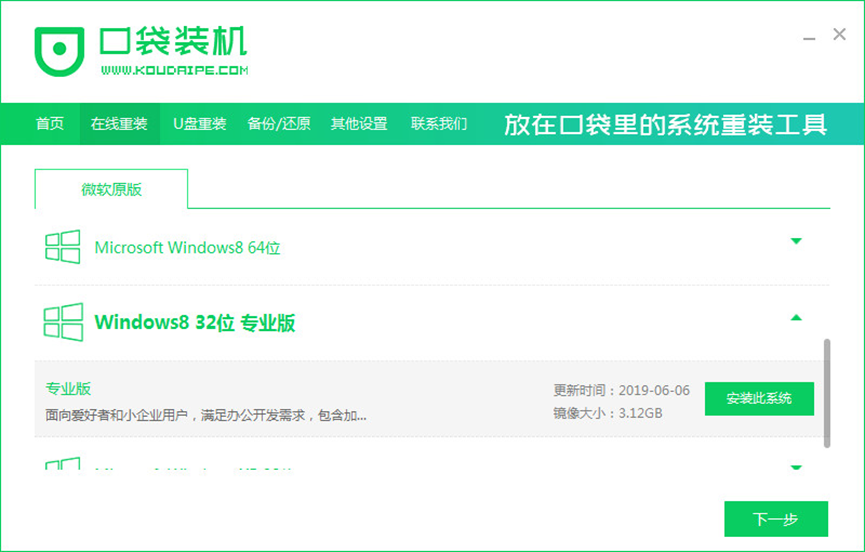Close the 口袋装机 window
The image size is (865, 552).
[x=840, y=34]
